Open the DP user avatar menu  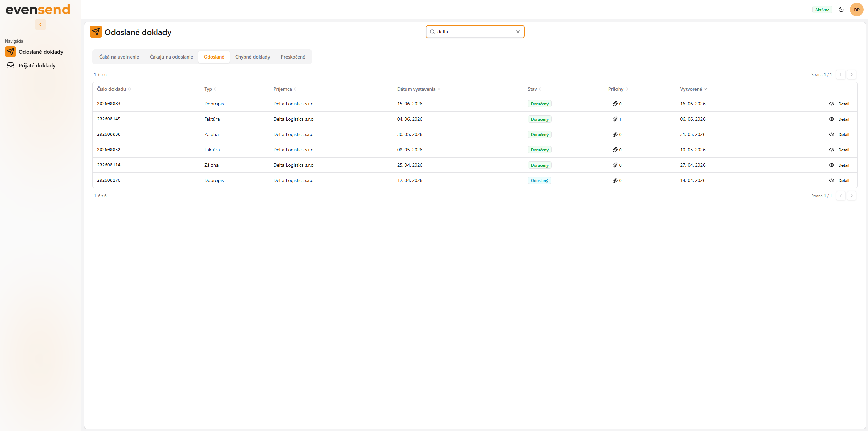856,10
